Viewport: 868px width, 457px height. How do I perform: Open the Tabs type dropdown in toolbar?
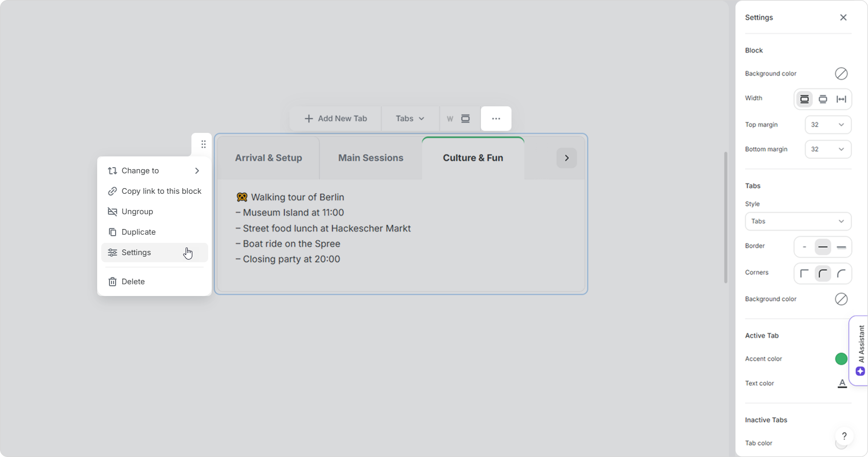(x=410, y=119)
